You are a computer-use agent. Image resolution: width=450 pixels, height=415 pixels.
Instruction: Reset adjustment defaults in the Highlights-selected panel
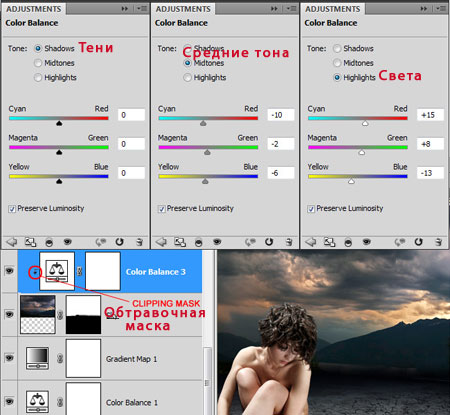coord(418,242)
